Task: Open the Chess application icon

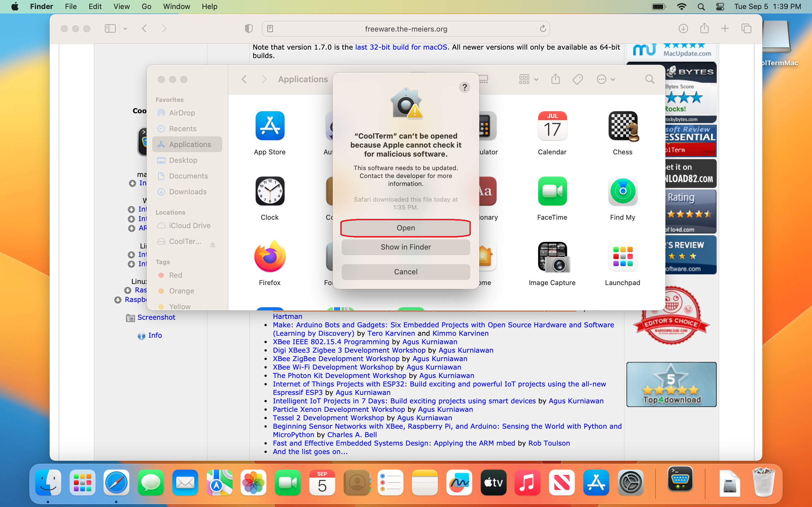Action: (623, 126)
